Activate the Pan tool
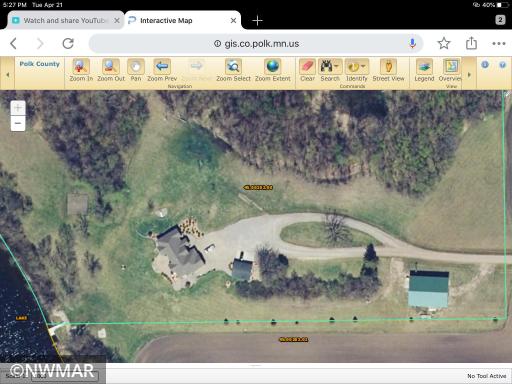Screen dimensions: 512x384 click(x=136, y=70)
